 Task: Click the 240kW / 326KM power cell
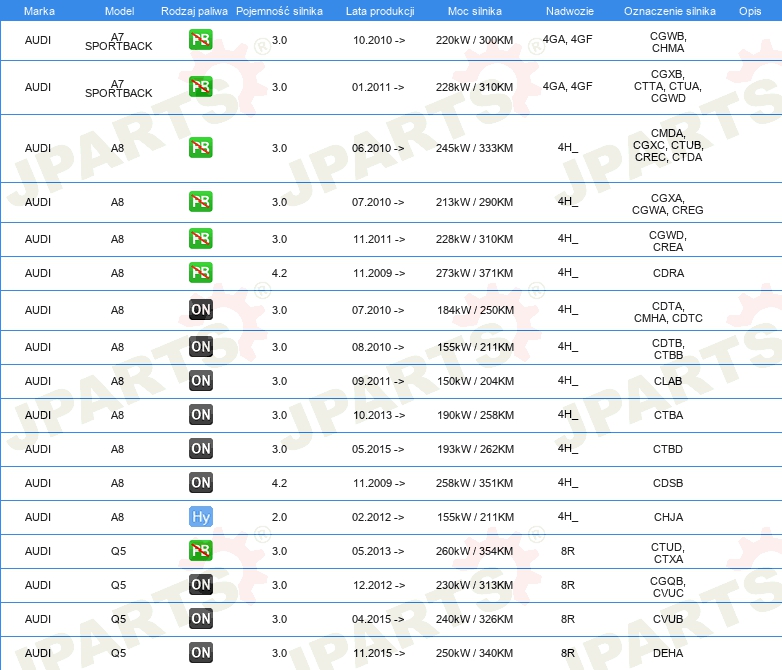coord(474,619)
